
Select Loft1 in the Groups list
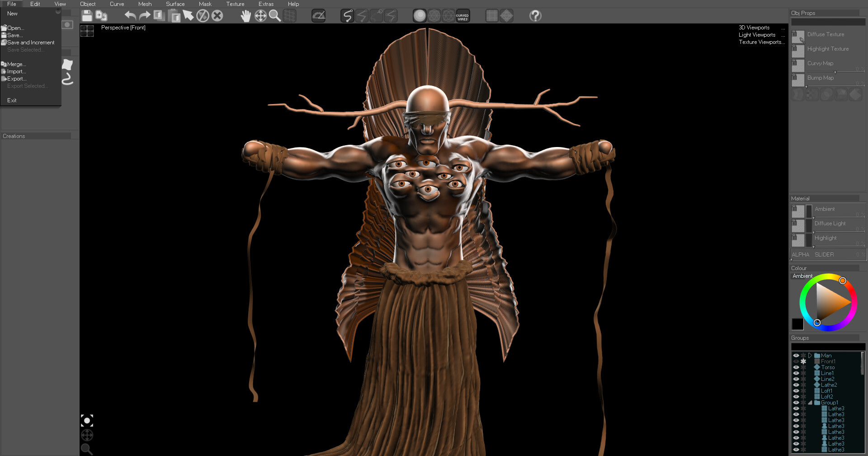[x=828, y=390]
